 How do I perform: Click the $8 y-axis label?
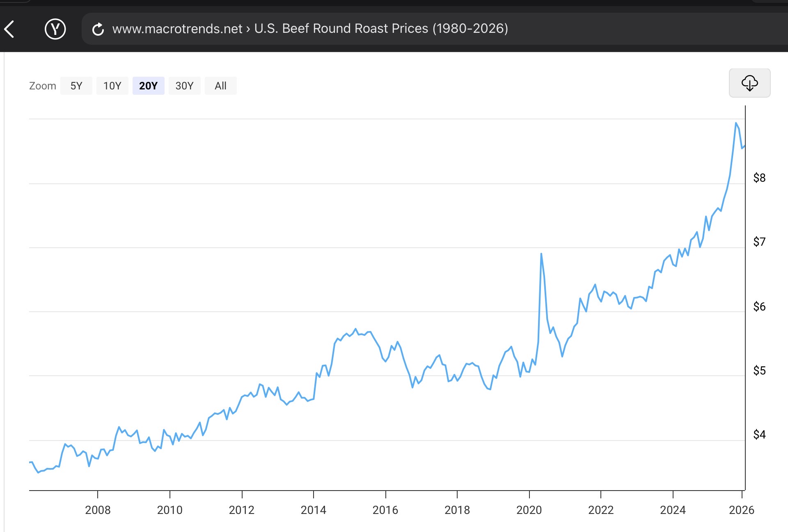(759, 178)
